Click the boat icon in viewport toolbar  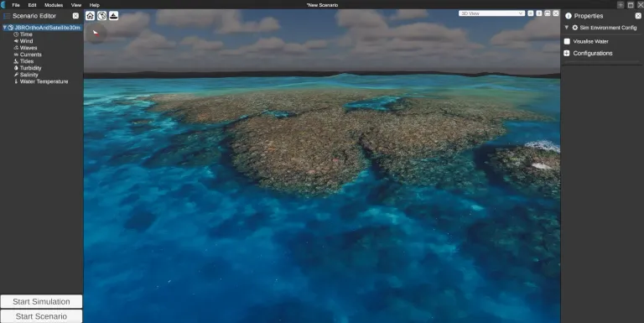113,16
